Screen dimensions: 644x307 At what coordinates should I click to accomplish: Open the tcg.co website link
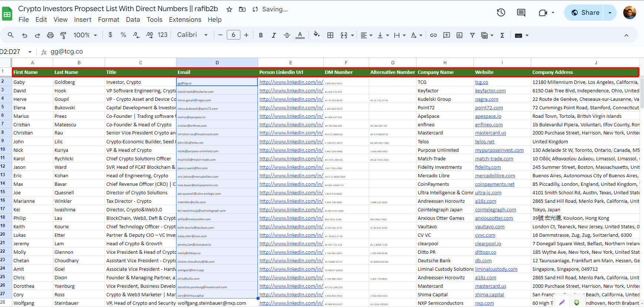point(482,82)
